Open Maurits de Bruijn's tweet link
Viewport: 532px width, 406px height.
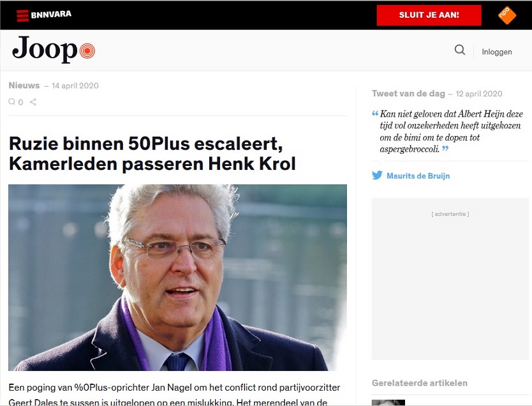418,176
